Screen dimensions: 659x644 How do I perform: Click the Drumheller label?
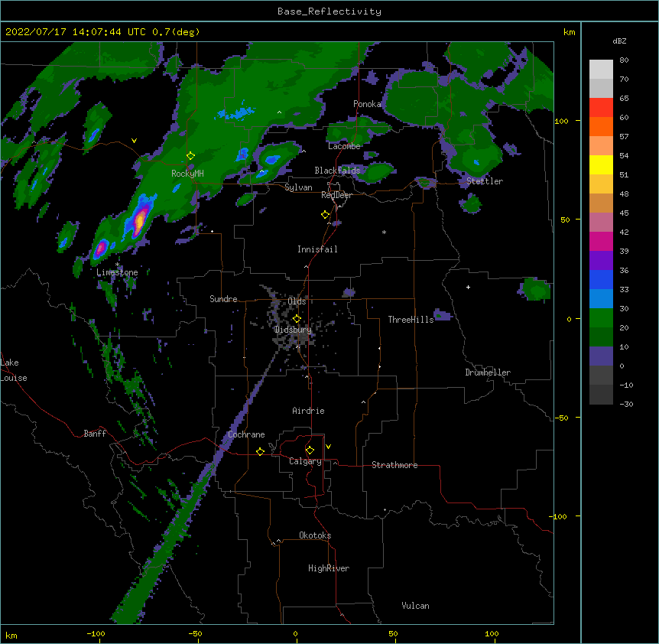click(488, 372)
